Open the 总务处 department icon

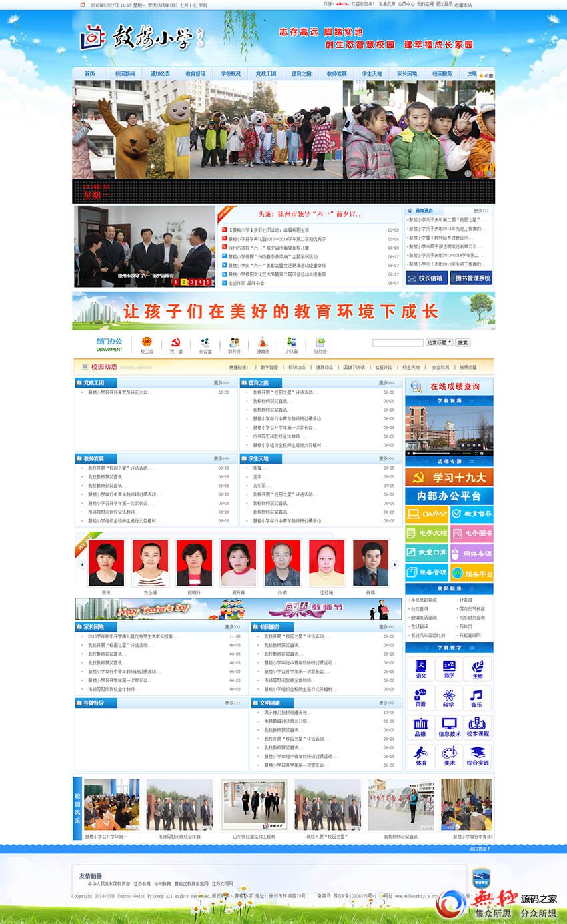320,342
